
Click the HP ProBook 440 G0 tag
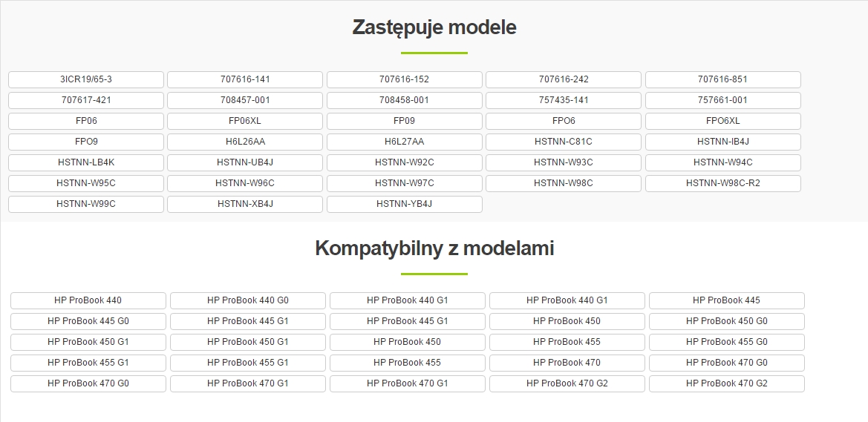pyautogui.click(x=247, y=300)
